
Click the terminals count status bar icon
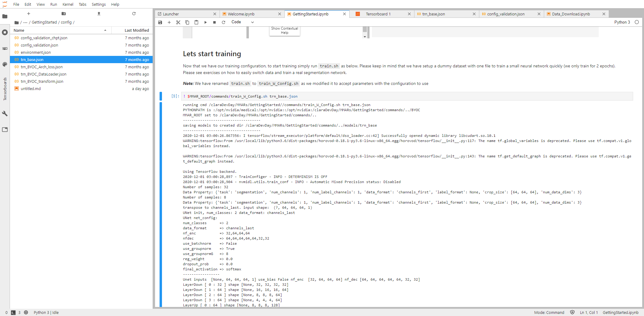coord(13,313)
